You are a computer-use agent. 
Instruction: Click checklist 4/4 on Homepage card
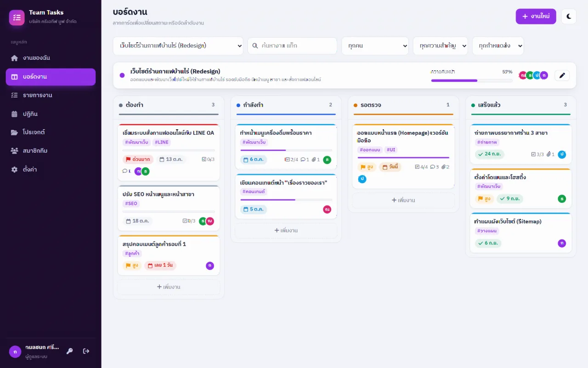tap(421, 167)
